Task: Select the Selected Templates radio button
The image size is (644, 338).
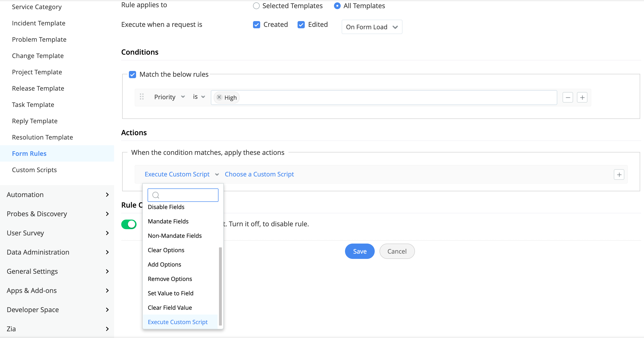Action: tap(256, 6)
